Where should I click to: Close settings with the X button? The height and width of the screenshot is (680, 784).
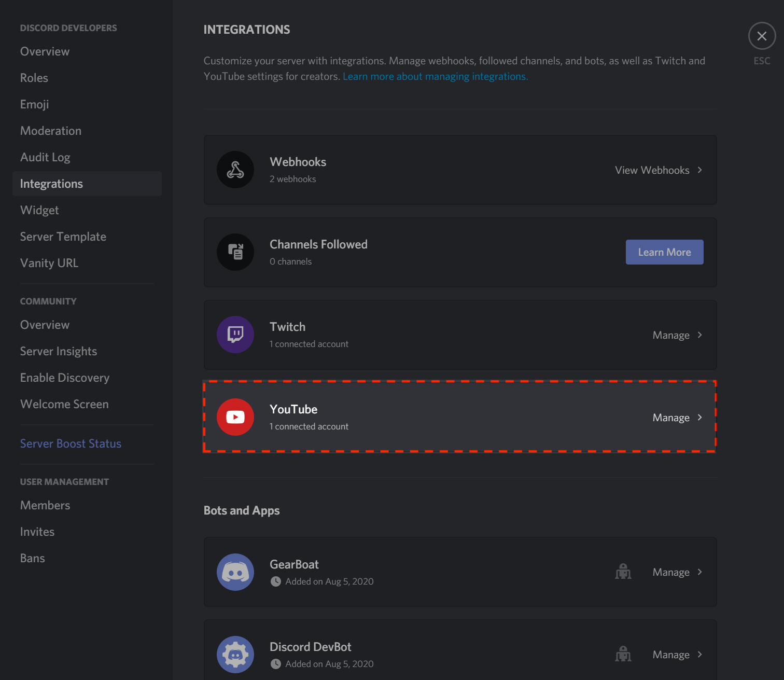pyautogui.click(x=762, y=36)
